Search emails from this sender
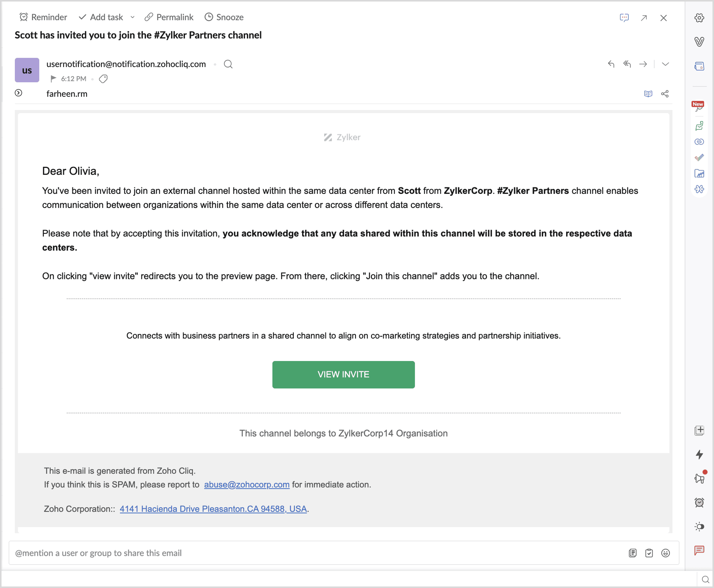The width and height of the screenshot is (714, 588). coord(228,64)
